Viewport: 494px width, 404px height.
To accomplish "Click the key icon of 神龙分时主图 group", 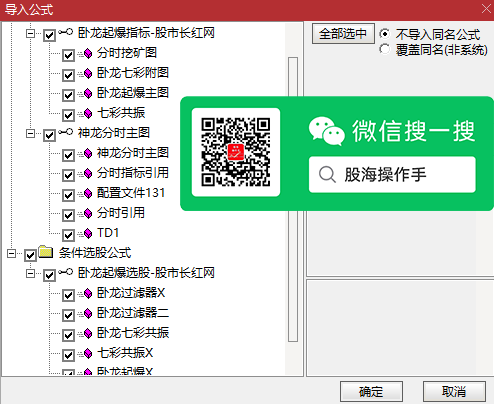I will [66, 132].
